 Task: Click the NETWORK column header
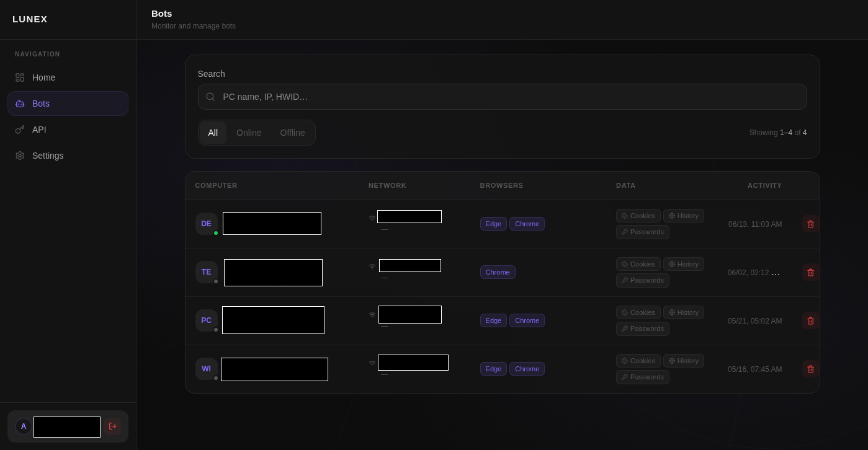(388, 185)
